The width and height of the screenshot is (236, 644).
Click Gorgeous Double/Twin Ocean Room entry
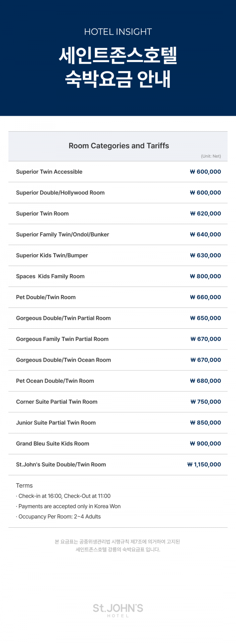coord(118,360)
